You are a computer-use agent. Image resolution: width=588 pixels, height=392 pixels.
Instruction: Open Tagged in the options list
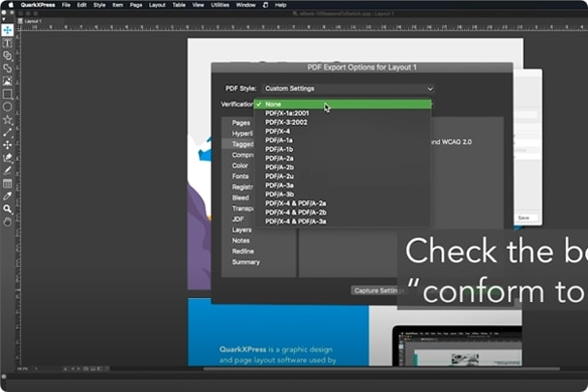243,144
